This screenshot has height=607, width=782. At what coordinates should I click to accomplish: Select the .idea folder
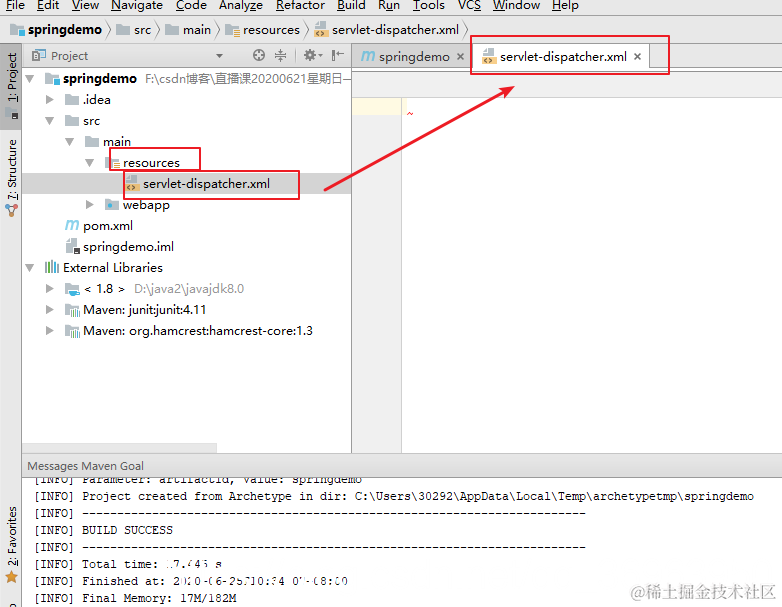click(x=97, y=100)
